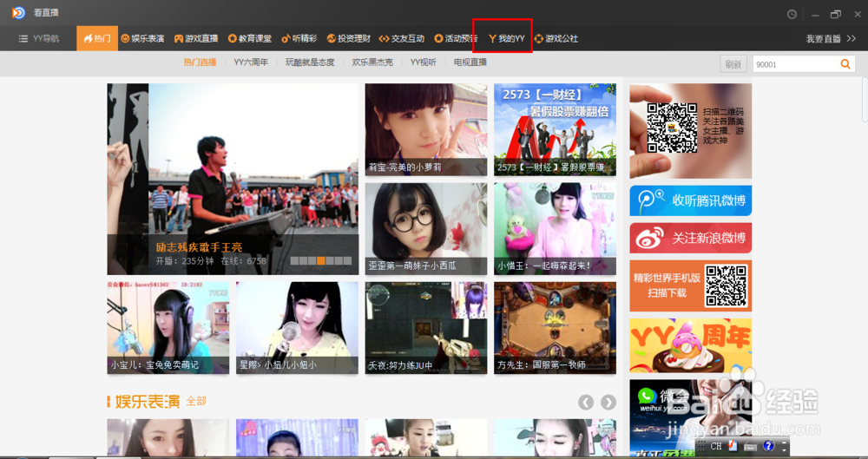This screenshot has width=868, height=459.
Task: Open the 微会 weihui.yy.com advertisement
Action: pyautogui.click(x=690, y=418)
